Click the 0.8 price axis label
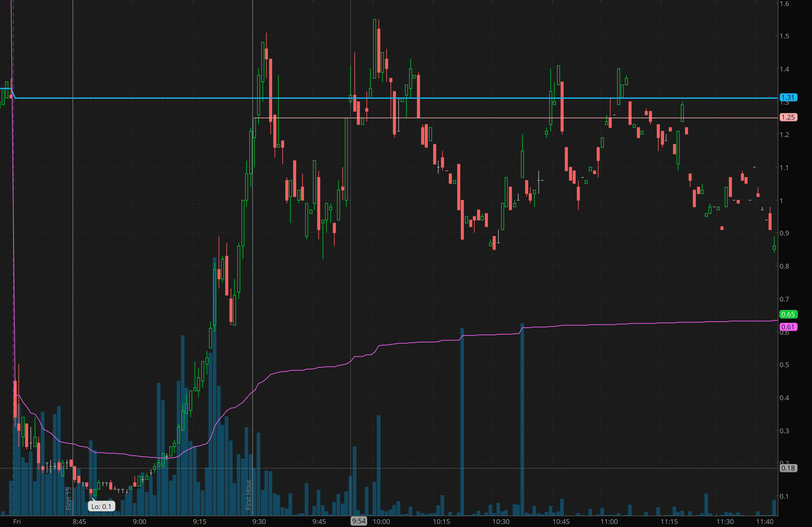 tap(784, 266)
